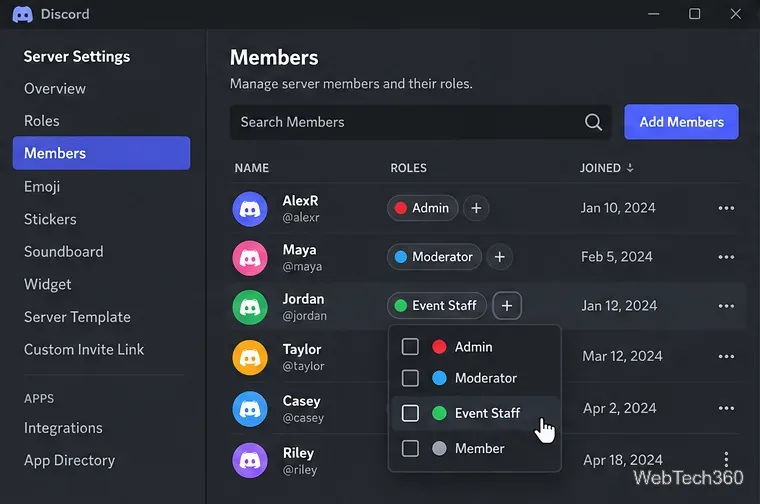Click the name Taylor
Viewport: 760px width, 504px height.
[x=302, y=349]
